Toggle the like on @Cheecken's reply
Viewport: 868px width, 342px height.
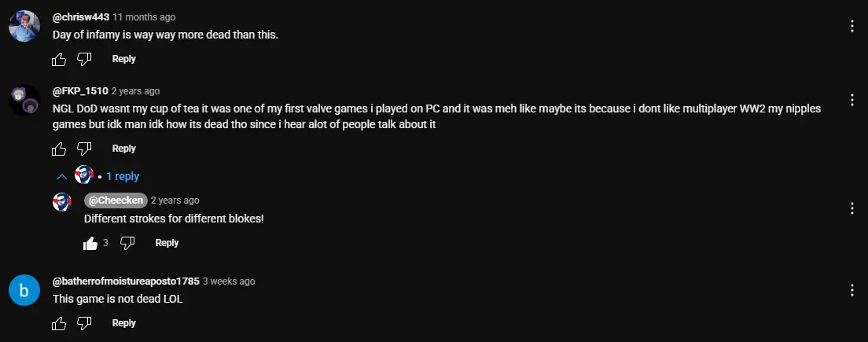pyautogui.click(x=90, y=243)
